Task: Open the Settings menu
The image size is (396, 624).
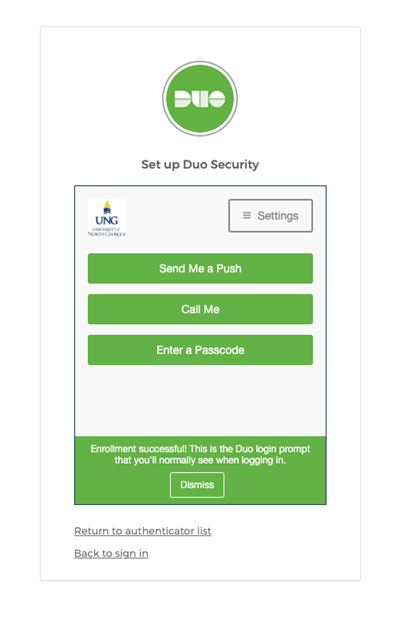Action: tap(270, 215)
